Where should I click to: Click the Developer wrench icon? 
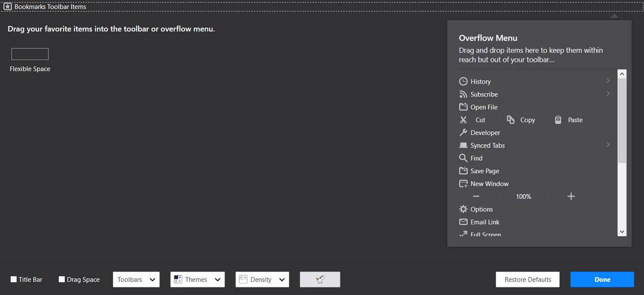click(463, 132)
